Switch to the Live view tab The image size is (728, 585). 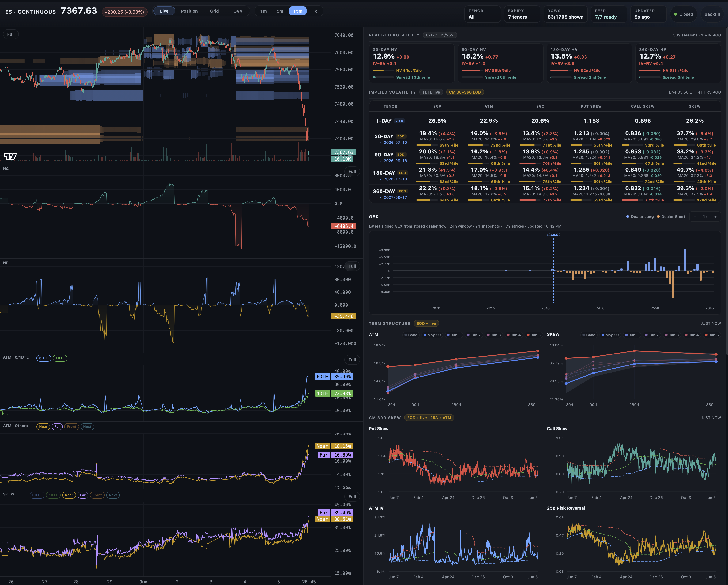point(164,11)
